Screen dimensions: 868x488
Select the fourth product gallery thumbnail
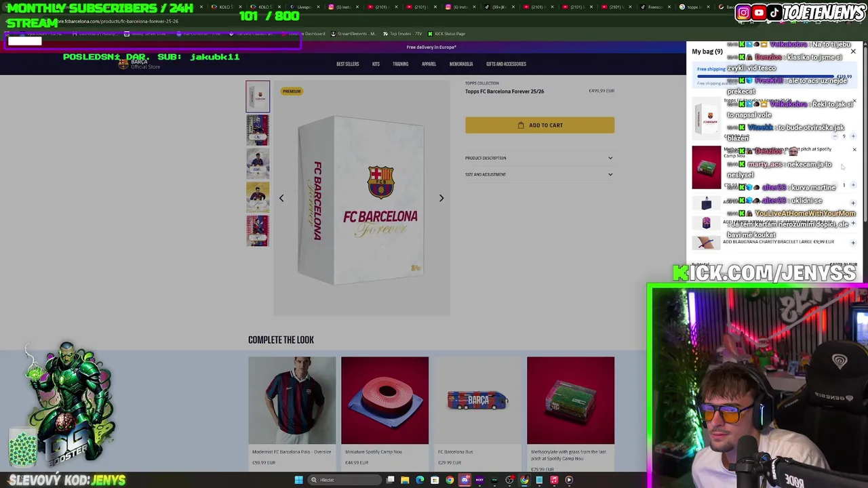(x=258, y=197)
